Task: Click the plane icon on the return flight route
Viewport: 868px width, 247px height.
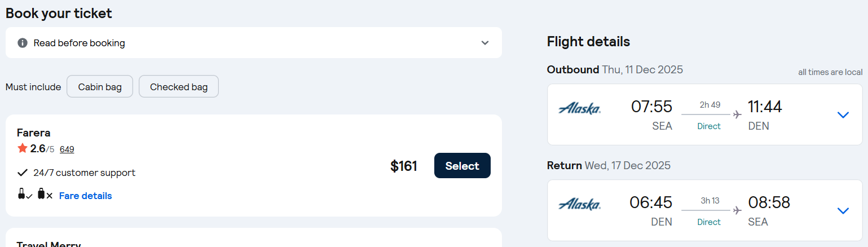Action: point(737,210)
